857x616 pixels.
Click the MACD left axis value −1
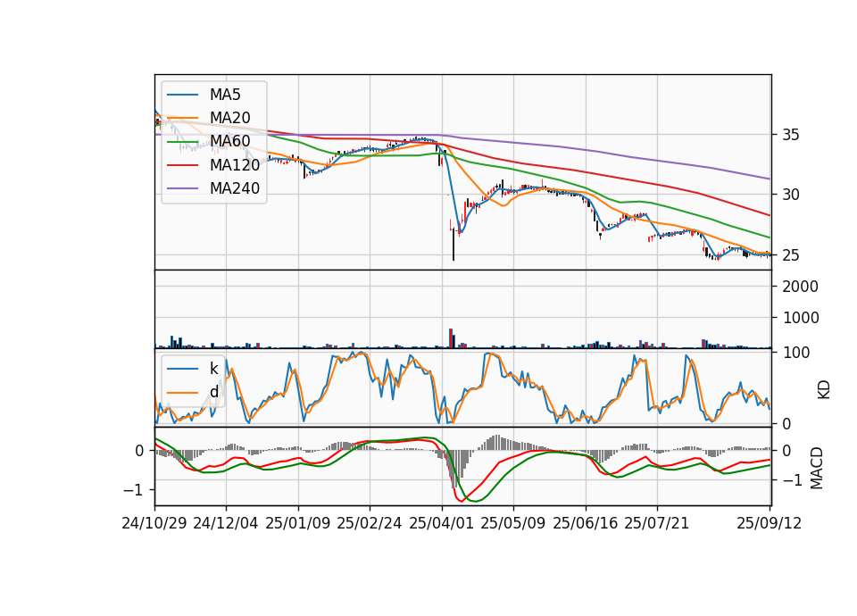(132, 490)
